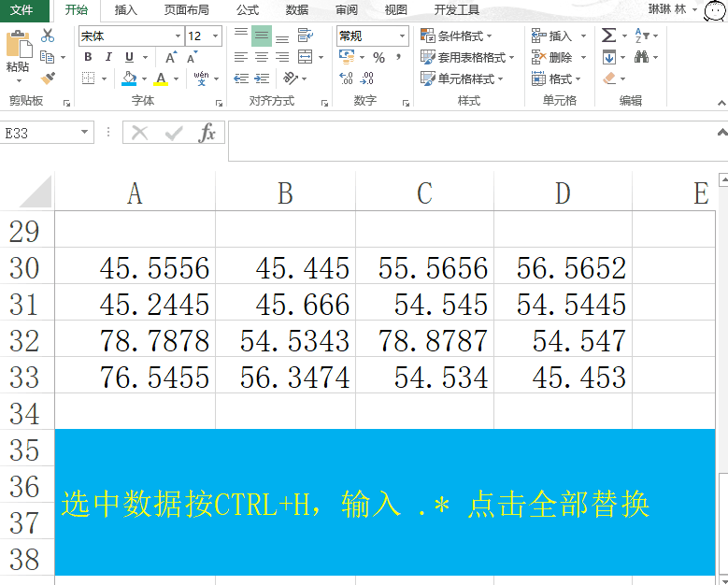Select cell containing 78.7878
The image size is (728, 585).
tap(136, 340)
